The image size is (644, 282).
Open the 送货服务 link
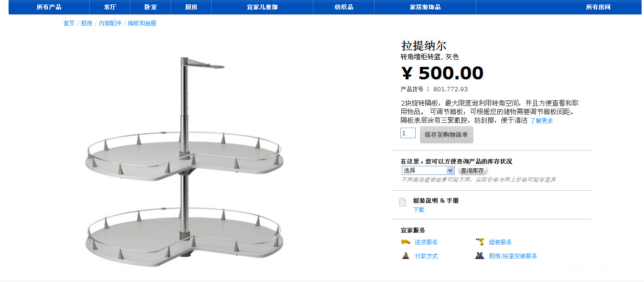(426, 242)
